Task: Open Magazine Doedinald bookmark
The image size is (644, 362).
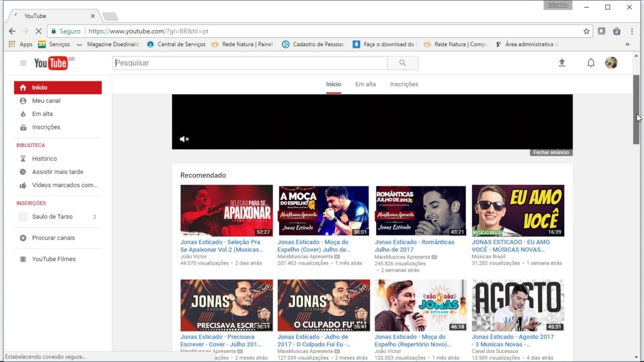Action: pos(107,44)
